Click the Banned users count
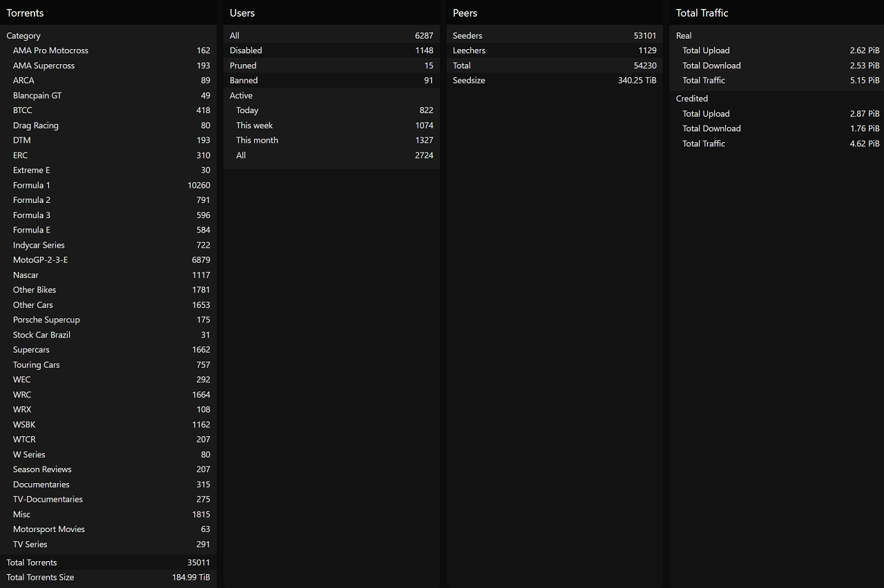 428,80
